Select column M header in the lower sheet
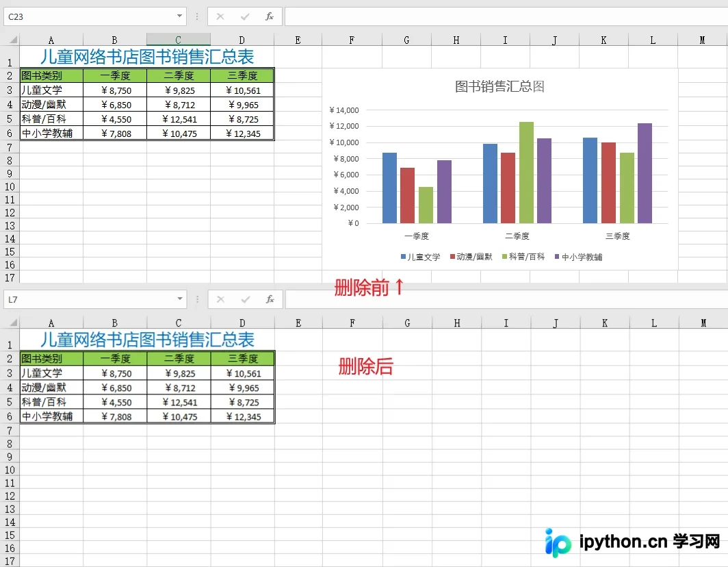The width and height of the screenshot is (728, 567). pos(703,323)
